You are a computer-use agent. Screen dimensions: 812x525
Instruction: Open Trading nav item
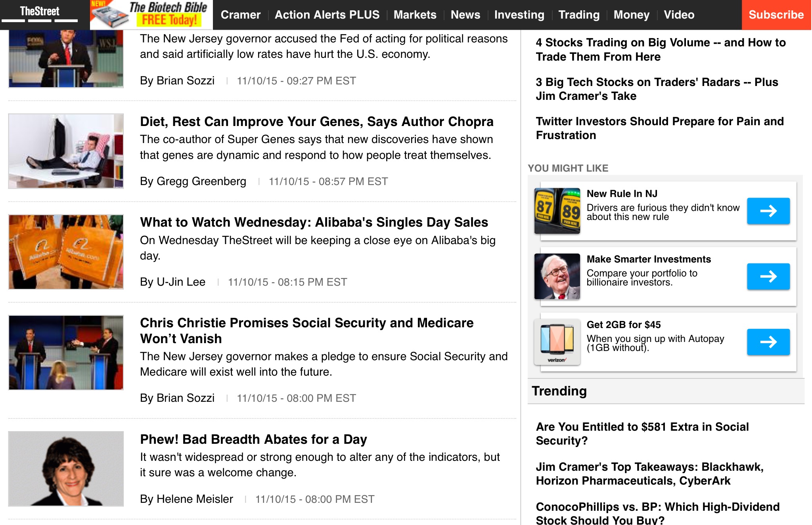pos(579,15)
